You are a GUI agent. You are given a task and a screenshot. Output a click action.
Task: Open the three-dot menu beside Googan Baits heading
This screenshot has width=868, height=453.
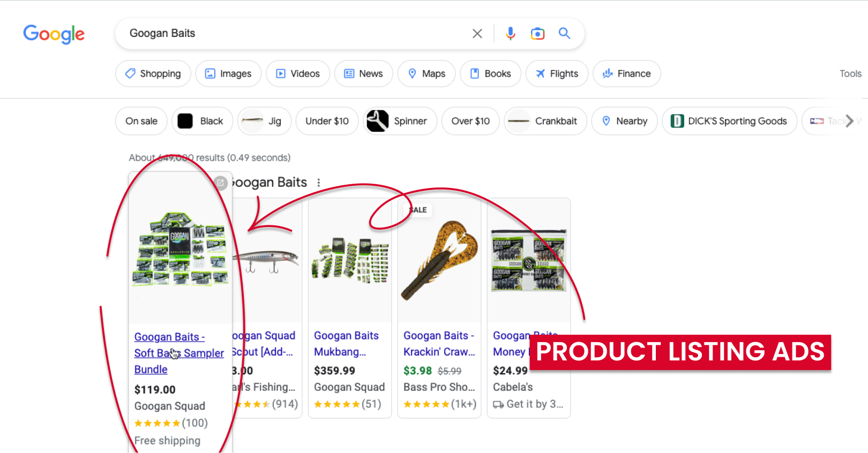coord(319,183)
